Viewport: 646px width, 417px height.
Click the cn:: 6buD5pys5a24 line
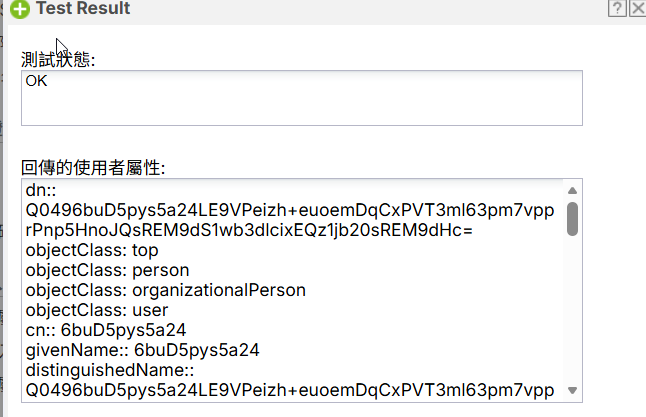(x=106, y=330)
